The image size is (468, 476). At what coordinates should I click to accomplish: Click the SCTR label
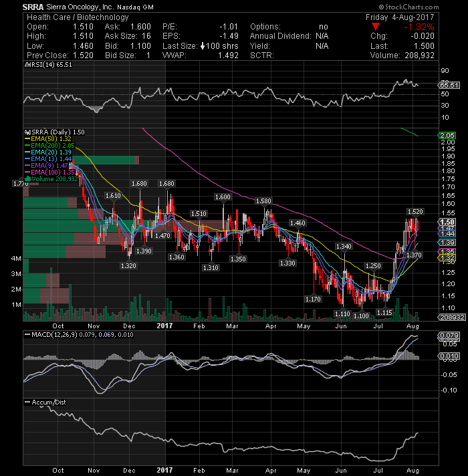click(x=262, y=55)
